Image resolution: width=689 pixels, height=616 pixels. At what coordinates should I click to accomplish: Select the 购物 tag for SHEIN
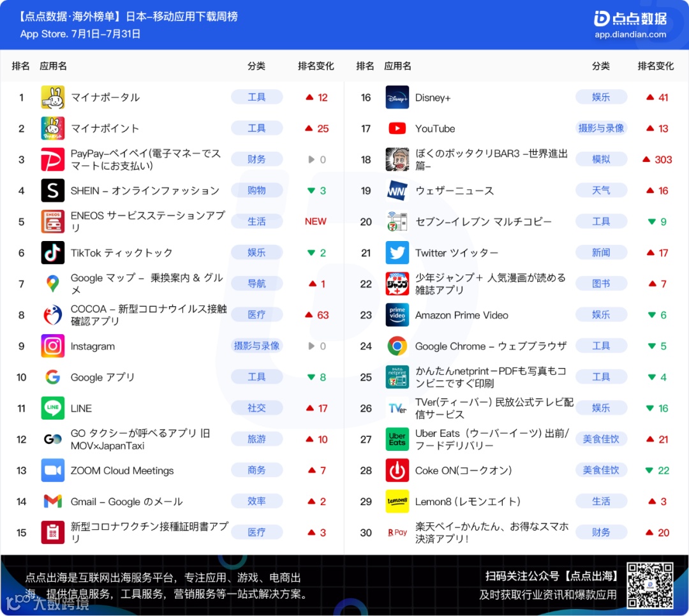(256, 190)
